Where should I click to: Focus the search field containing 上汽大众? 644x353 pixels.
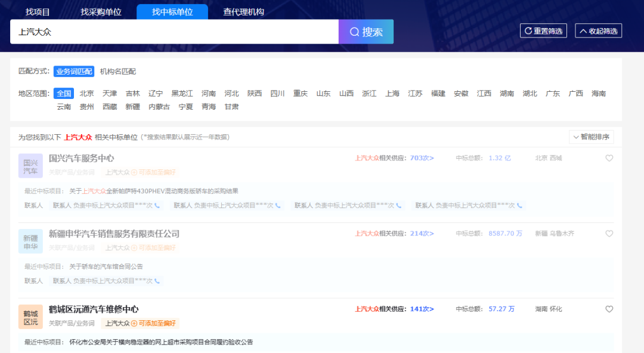[x=175, y=32]
